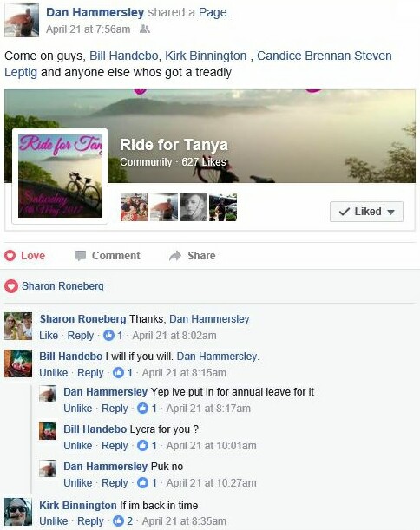Click the like count icon on Kirk Binnington's comment

118,520
